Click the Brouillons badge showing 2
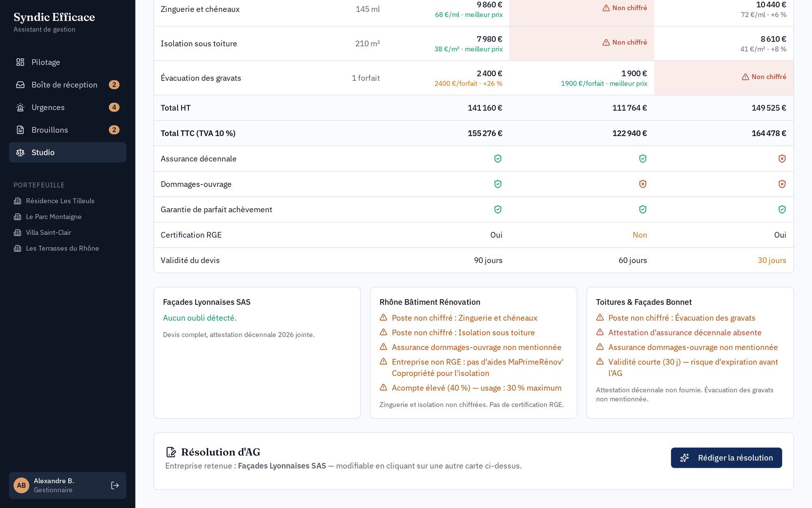This screenshot has width=812, height=508. pyautogui.click(x=114, y=130)
